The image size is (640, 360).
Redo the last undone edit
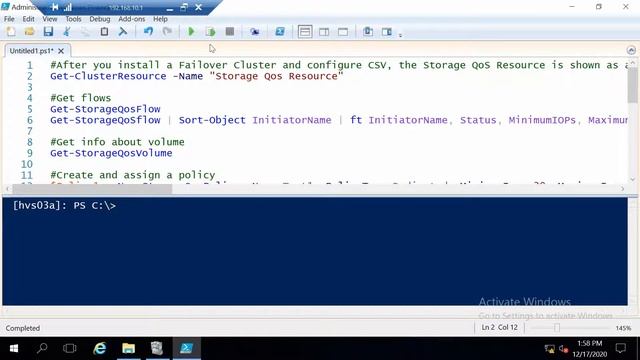pos(167,31)
